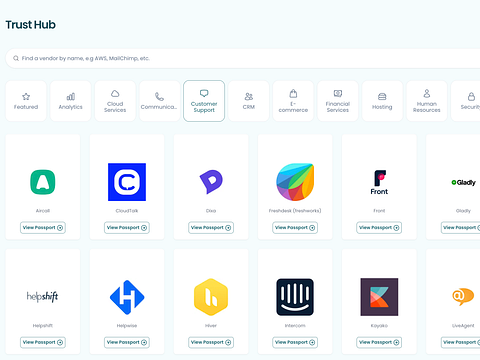This screenshot has width=480, height=360.
Task: Open Financial Services category
Action: [338, 101]
